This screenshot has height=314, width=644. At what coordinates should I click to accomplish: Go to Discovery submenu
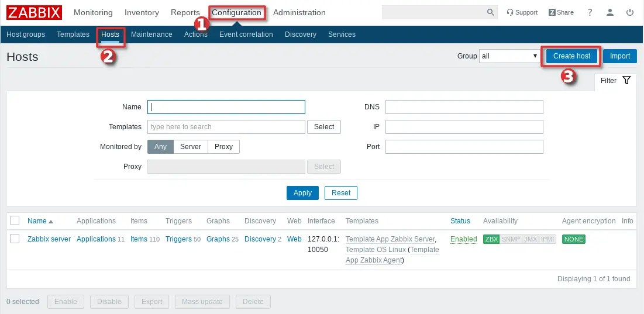(301, 34)
